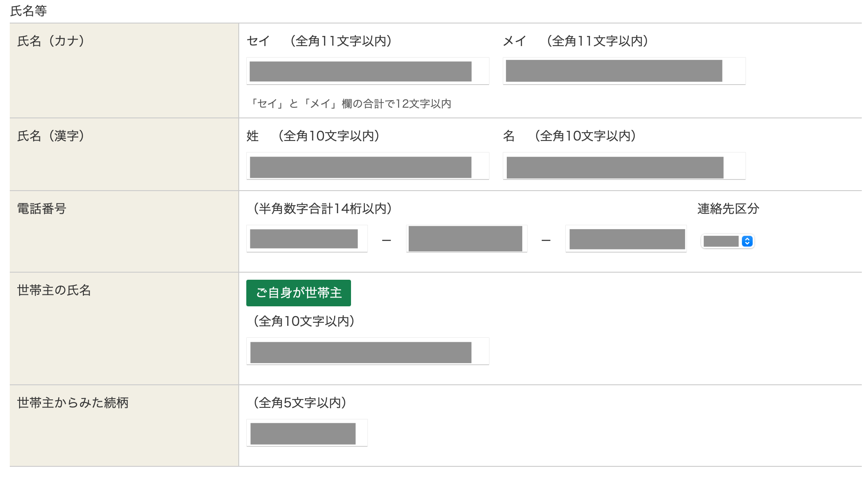Click the 世帯主からみた続柄 row label

(x=73, y=403)
